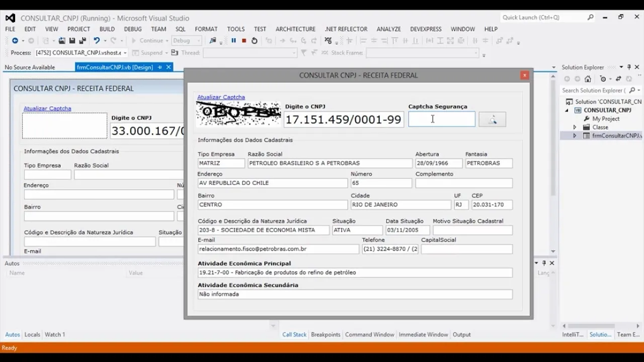This screenshot has height=362, width=644.
Task: Click the Digite o CNPJ field in running form
Action: tap(344, 120)
